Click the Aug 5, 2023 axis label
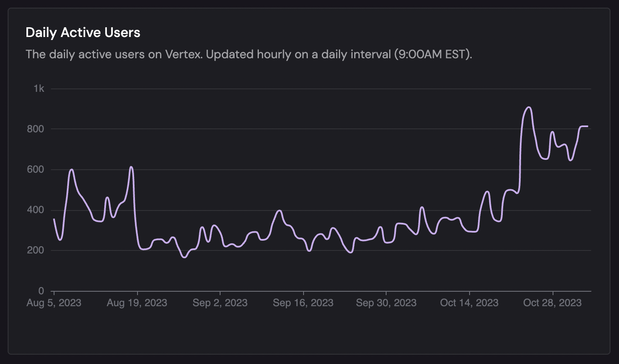 click(x=54, y=303)
